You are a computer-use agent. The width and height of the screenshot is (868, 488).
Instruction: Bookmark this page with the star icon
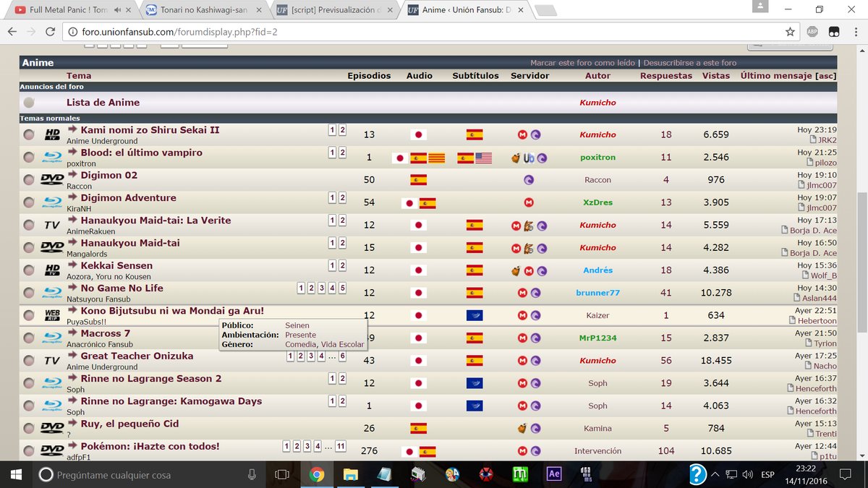tap(790, 32)
